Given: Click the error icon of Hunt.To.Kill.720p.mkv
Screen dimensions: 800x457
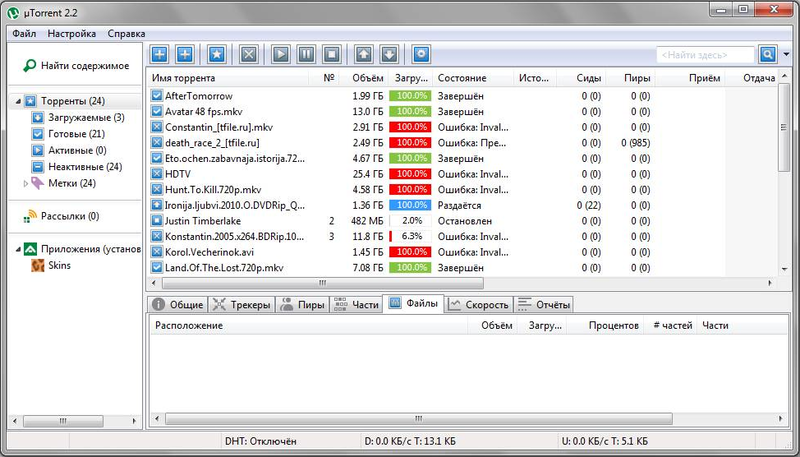Looking at the screenshot, I should (157, 190).
